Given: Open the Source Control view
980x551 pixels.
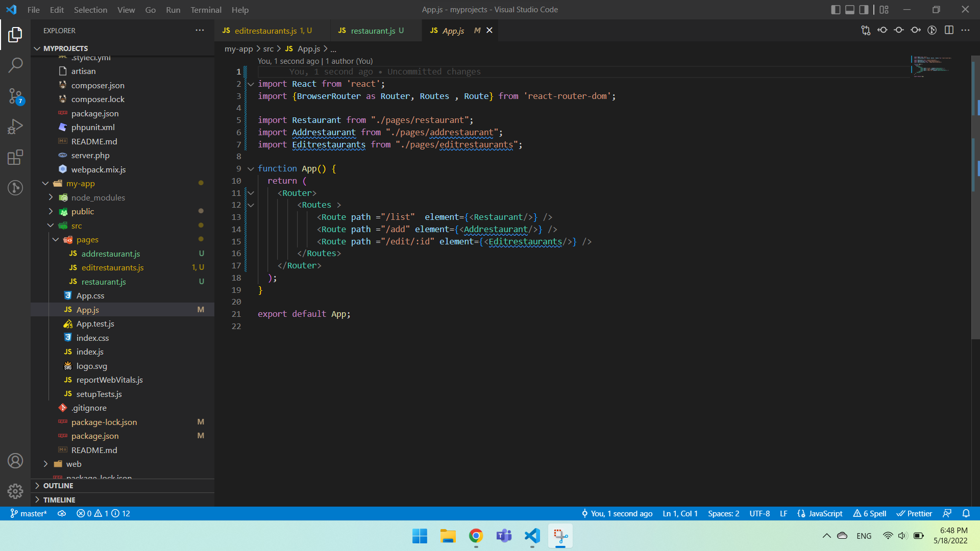Looking at the screenshot, I should click(x=15, y=96).
